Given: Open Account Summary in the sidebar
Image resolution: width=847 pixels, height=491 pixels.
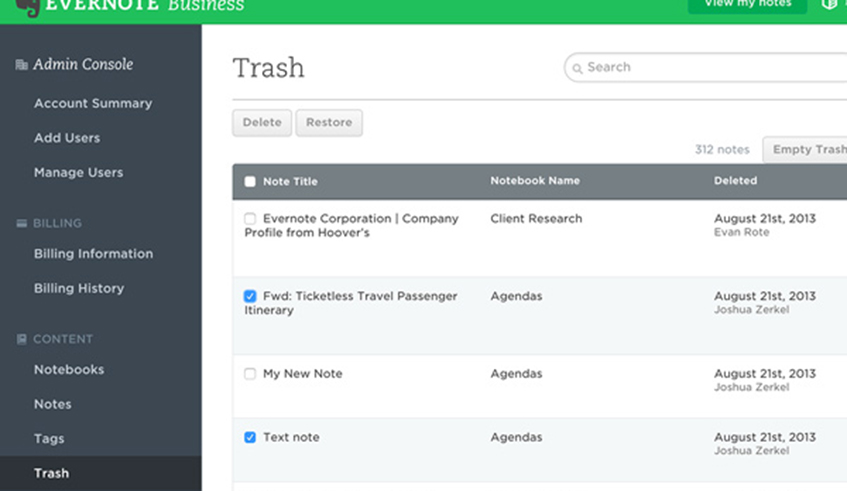Looking at the screenshot, I should coord(93,104).
